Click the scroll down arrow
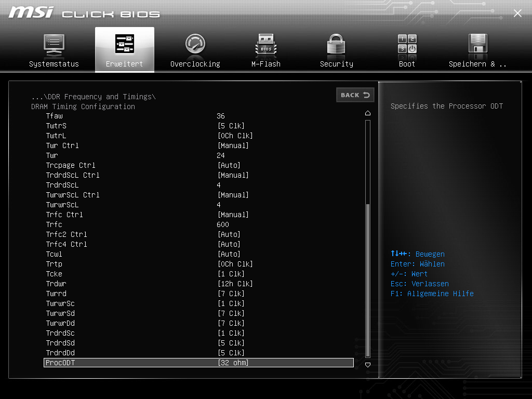Image resolution: width=532 pixels, height=399 pixels. [x=368, y=365]
